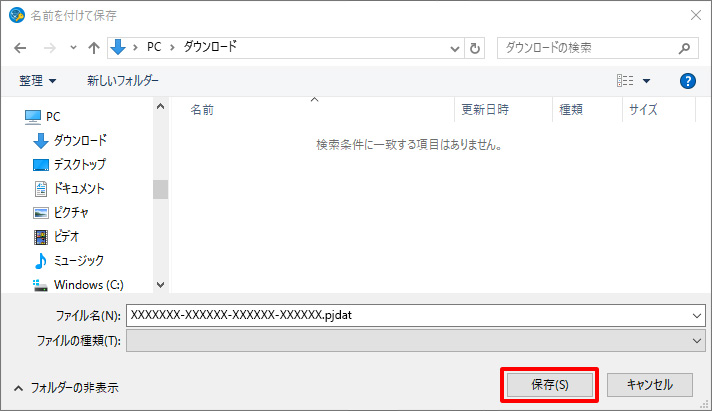Go back using the back arrow
This screenshot has width=712, height=411.
(20, 48)
